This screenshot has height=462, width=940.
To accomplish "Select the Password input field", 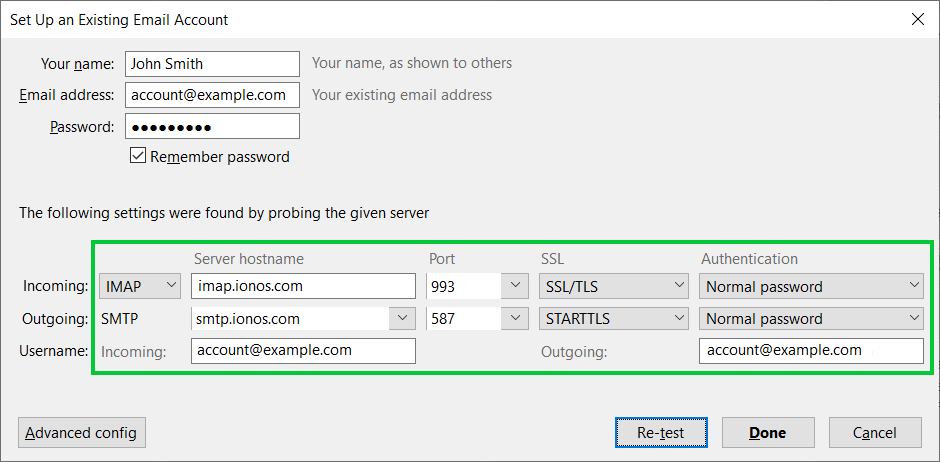I will click(212, 126).
